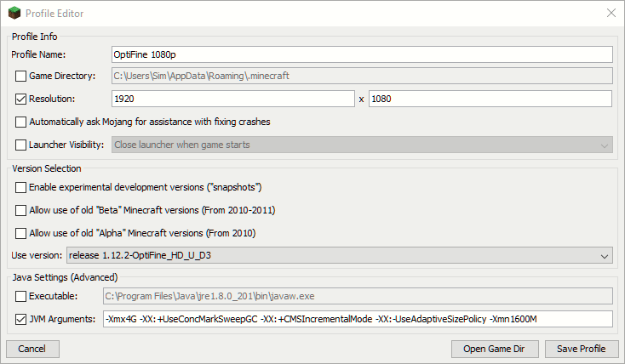Expand the Use version dropdown

coord(340,255)
